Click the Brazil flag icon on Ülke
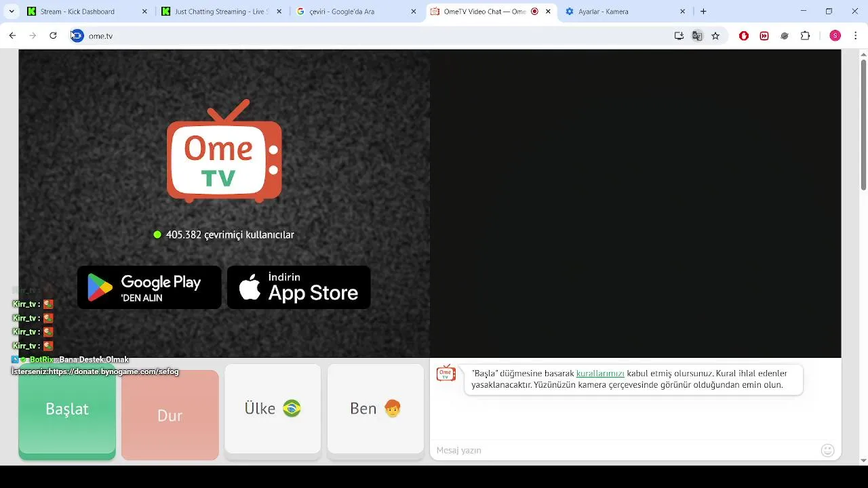The height and width of the screenshot is (488, 868). click(x=292, y=409)
